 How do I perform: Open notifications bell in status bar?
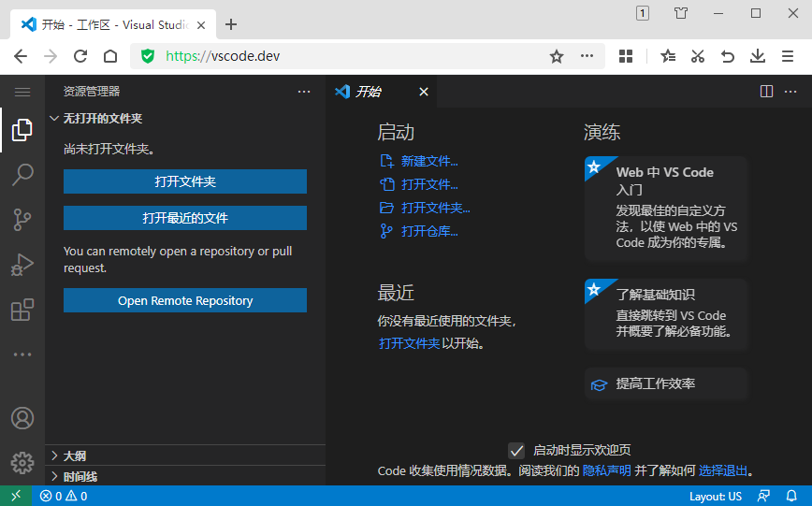click(x=791, y=496)
